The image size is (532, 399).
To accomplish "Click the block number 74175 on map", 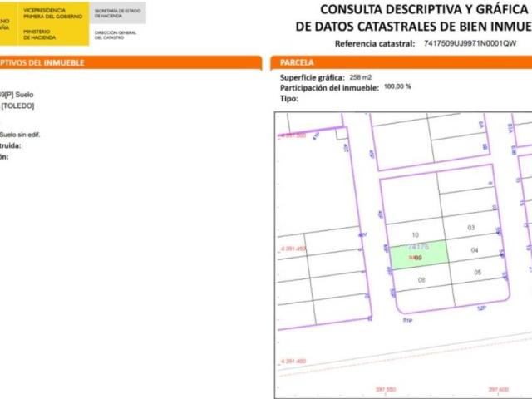I will click(419, 246).
